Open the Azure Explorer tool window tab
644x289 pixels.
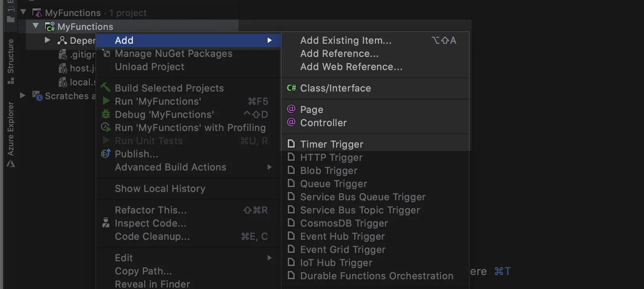pyautogui.click(x=10, y=135)
